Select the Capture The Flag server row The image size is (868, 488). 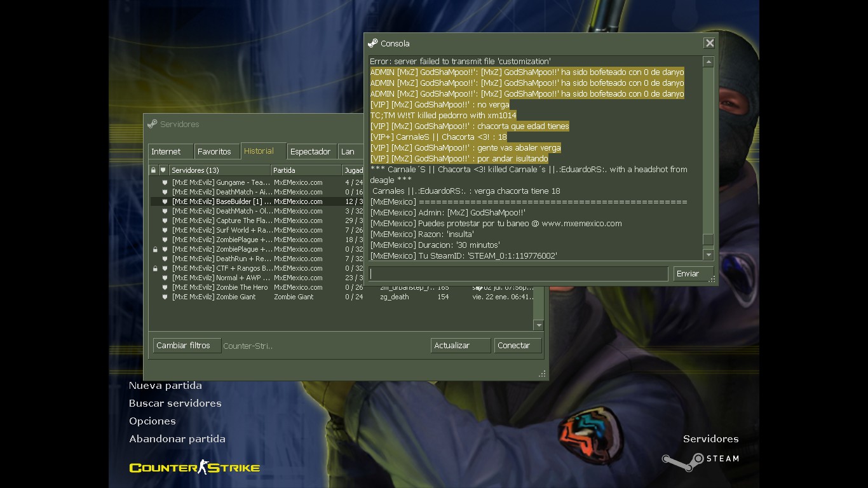(257, 220)
